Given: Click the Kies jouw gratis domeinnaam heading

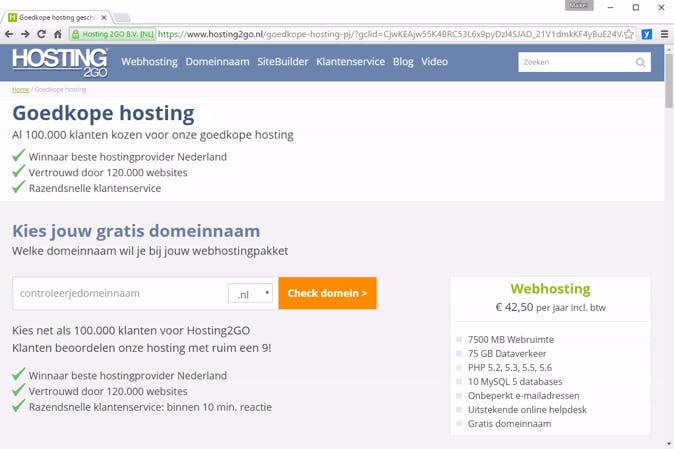Looking at the screenshot, I should pos(136,231).
